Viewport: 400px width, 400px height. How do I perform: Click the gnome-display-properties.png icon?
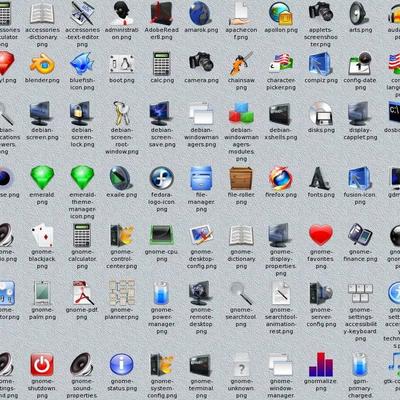pyautogui.click(x=279, y=235)
